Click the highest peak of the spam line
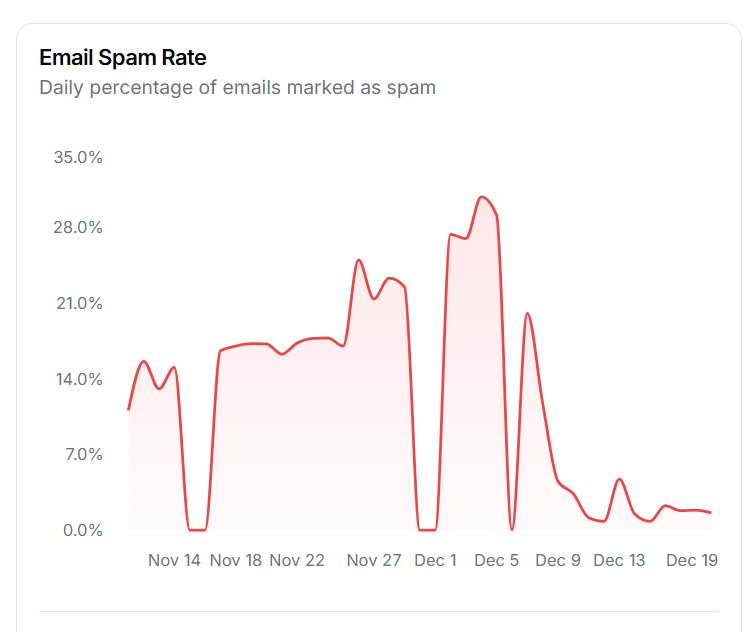Viewport: 746px width, 632px height. tap(482, 197)
